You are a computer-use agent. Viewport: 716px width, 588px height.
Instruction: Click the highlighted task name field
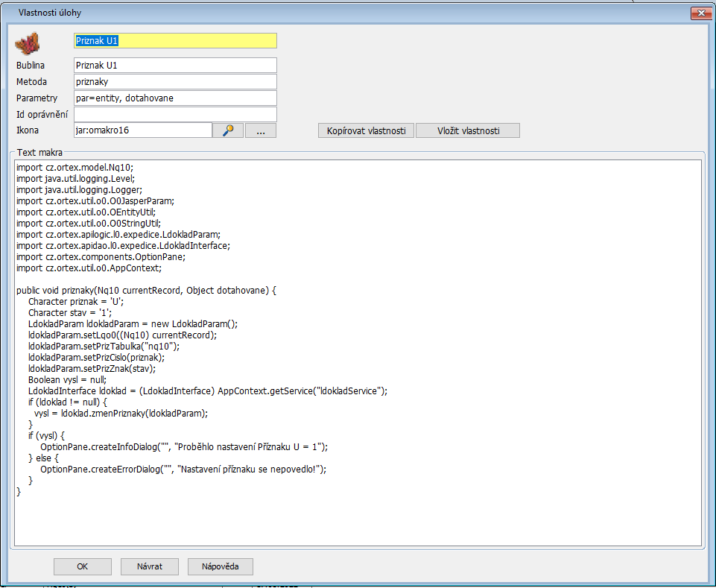click(x=175, y=41)
